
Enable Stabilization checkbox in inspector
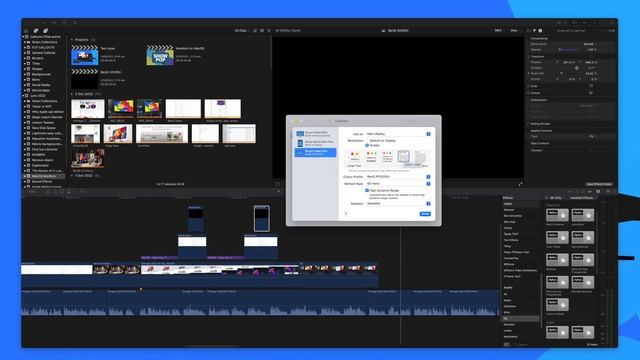[529, 100]
